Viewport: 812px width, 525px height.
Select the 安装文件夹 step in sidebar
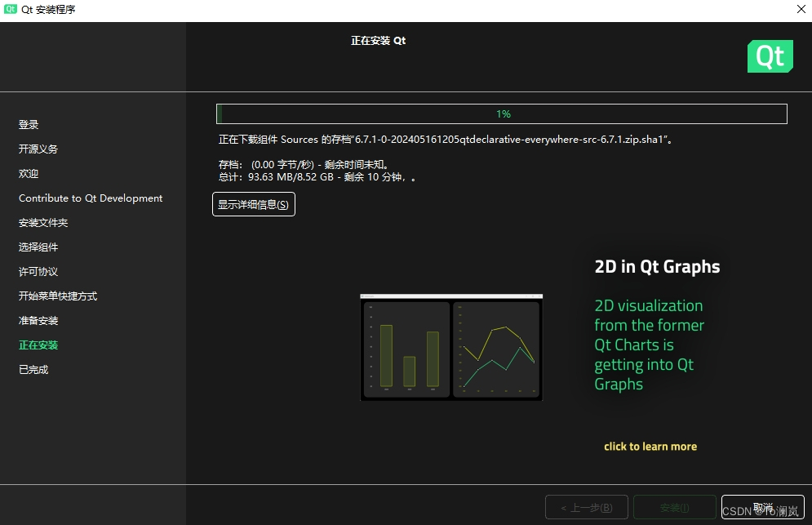point(43,222)
